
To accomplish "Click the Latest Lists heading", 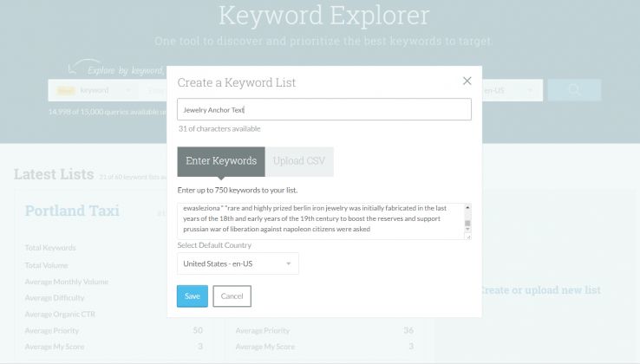I will pyautogui.click(x=53, y=174).
